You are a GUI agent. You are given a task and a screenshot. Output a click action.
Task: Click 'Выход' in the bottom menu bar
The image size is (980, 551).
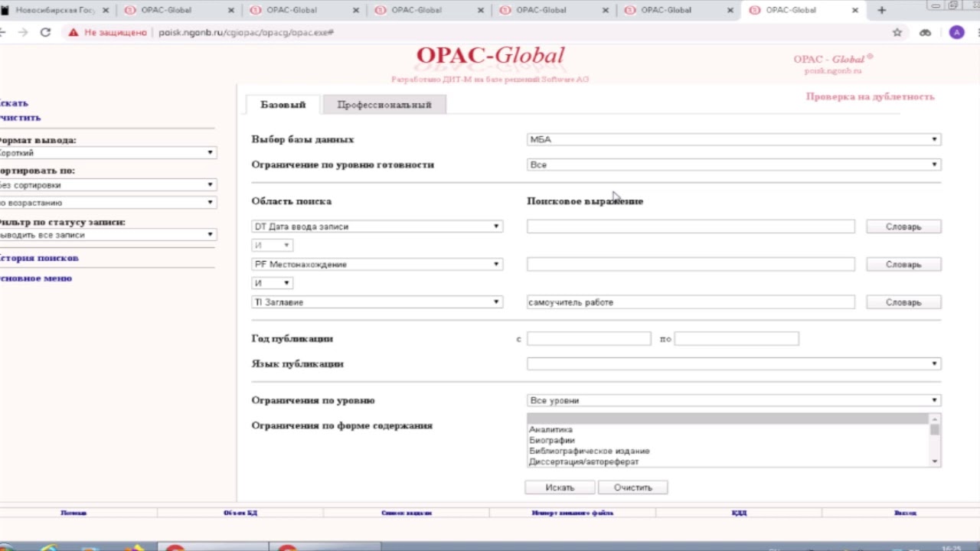pos(905,513)
